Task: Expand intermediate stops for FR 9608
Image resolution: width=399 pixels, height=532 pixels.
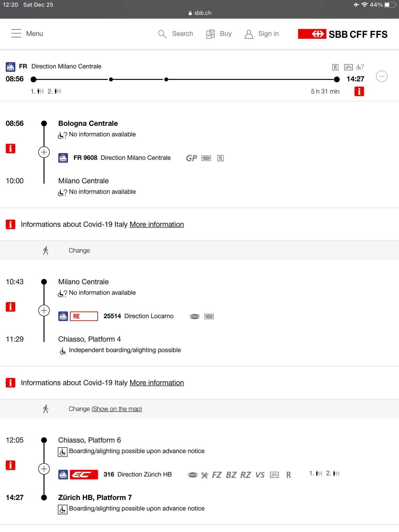Action: click(44, 152)
